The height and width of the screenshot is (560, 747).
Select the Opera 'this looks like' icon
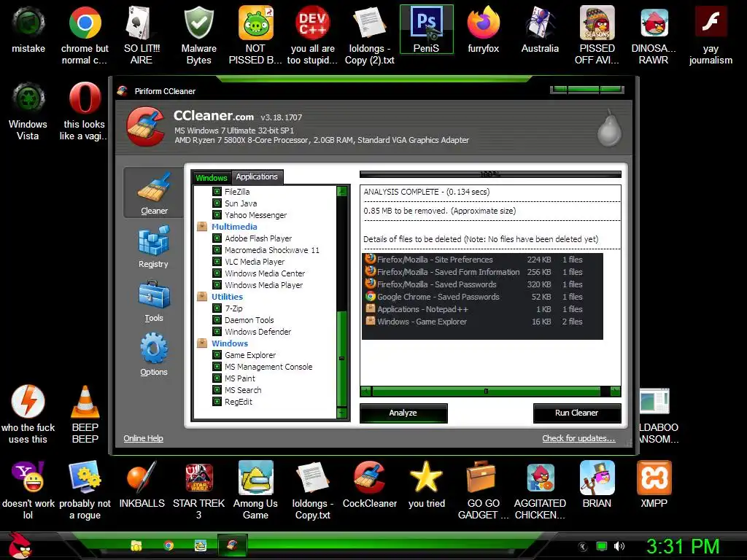coord(85,112)
